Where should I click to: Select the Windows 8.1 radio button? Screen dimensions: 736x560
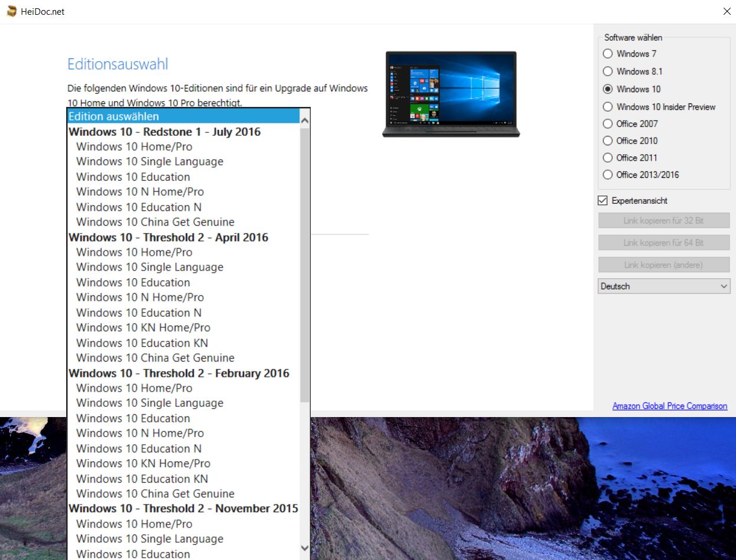point(607,71)
